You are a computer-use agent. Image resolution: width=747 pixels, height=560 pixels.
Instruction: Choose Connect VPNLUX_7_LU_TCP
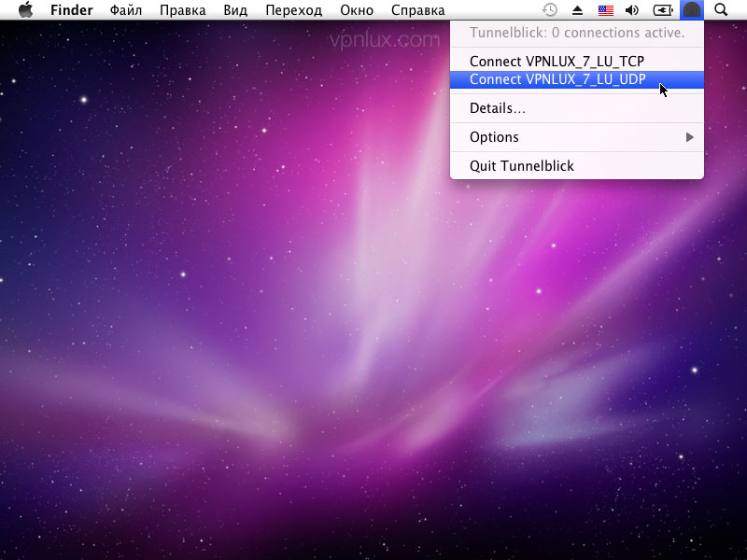(x=577, y=62)
